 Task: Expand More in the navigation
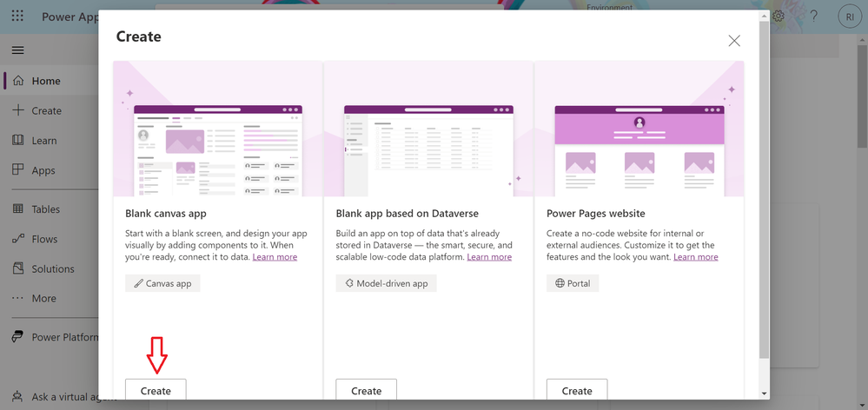click(x=43, y=298)
